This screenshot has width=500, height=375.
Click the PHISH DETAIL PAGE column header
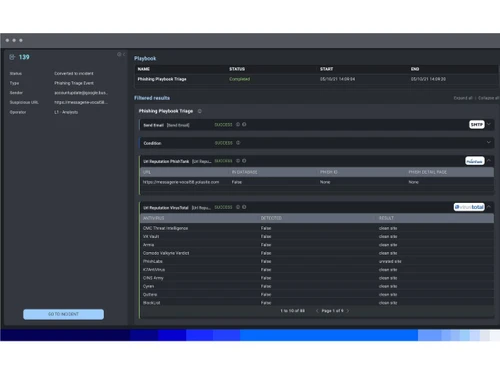[x=428, y=172]
